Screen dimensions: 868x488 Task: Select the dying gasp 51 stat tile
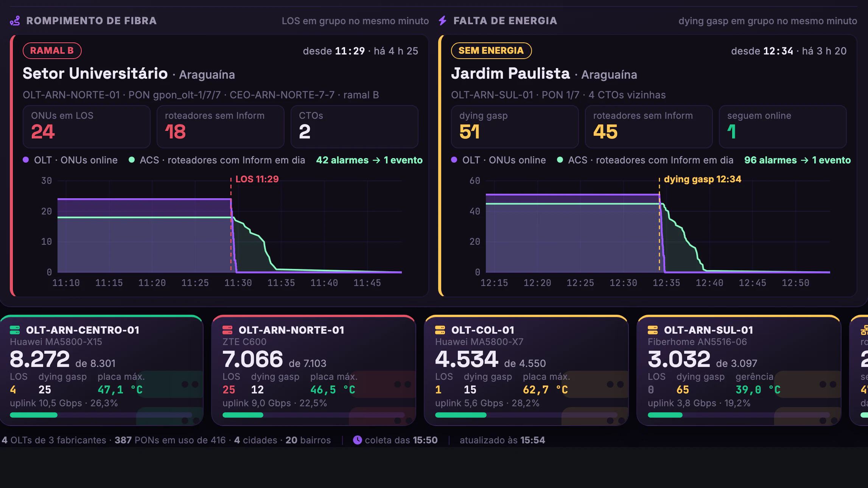click(515, 127)
